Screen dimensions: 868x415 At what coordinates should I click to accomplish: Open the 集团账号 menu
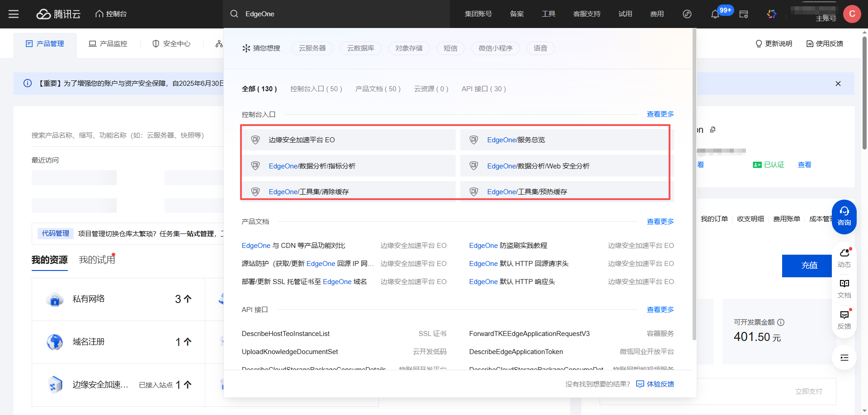(478, 14)
